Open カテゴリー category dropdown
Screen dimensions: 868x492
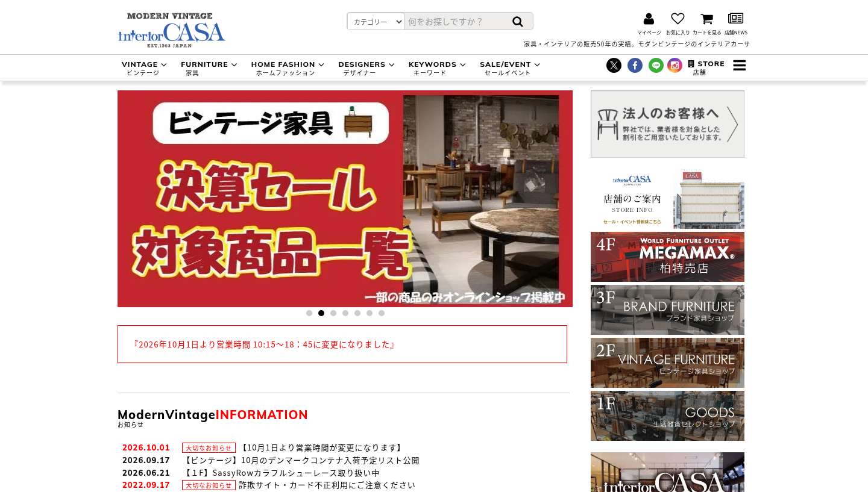pos(376,22)
